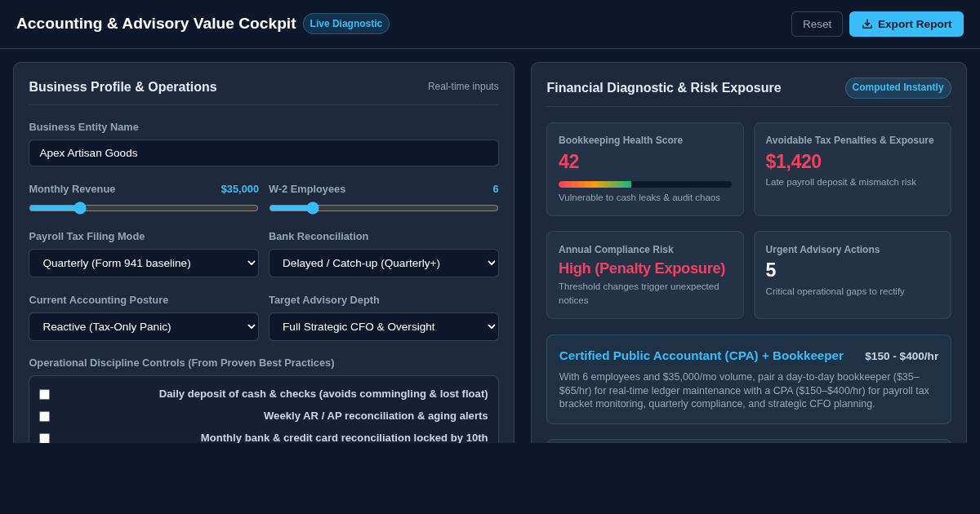Click the Reset button
Viewport: 980px width, 514px height.
[817, 24]
